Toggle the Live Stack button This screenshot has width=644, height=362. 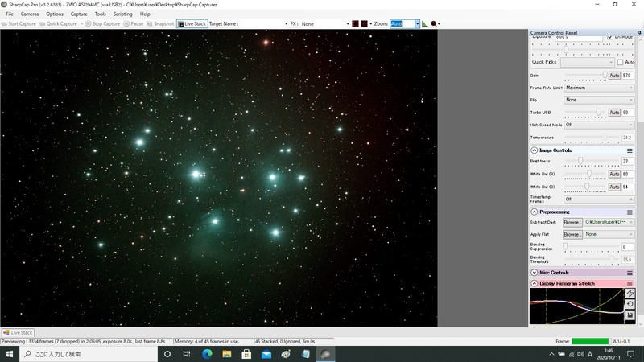(192, 24)
